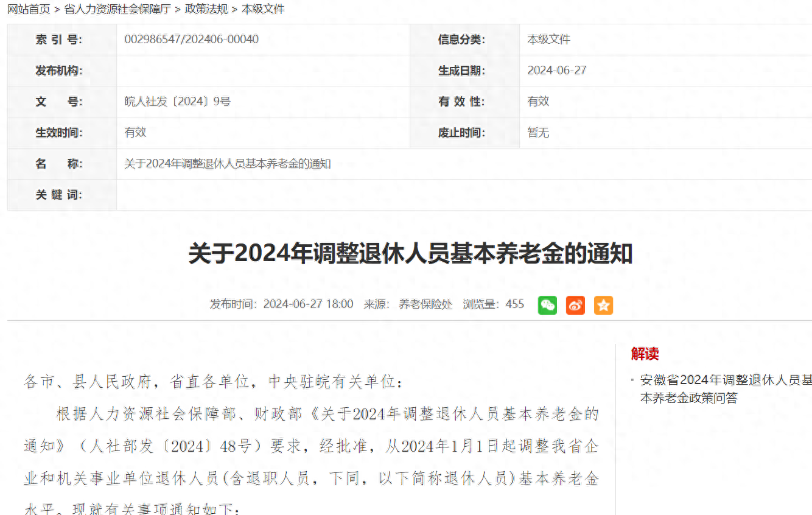Viewport: 812px width, 515px height.
Task: Click the 废止时间 value 暂无
Action: pos(538,133)
